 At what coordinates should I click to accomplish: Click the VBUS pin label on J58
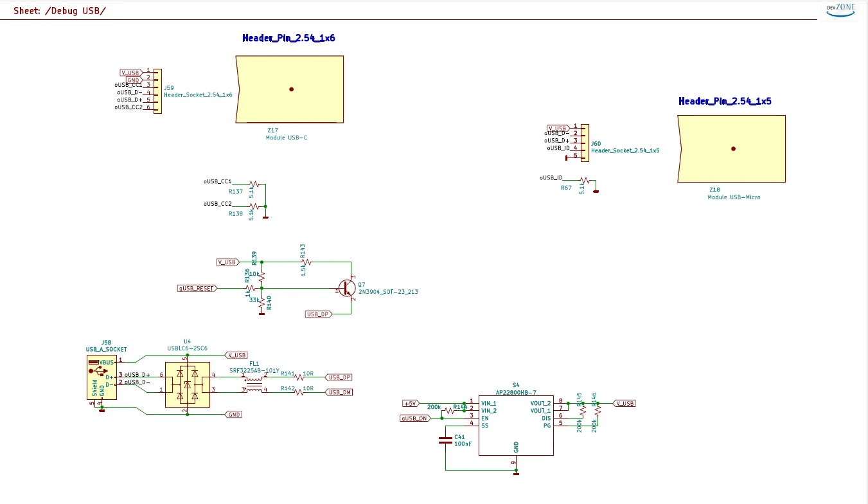coord(106,363)
